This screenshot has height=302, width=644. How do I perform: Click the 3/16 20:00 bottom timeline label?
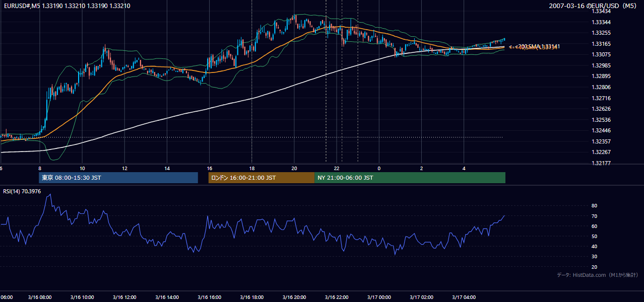tap(294, 297)
